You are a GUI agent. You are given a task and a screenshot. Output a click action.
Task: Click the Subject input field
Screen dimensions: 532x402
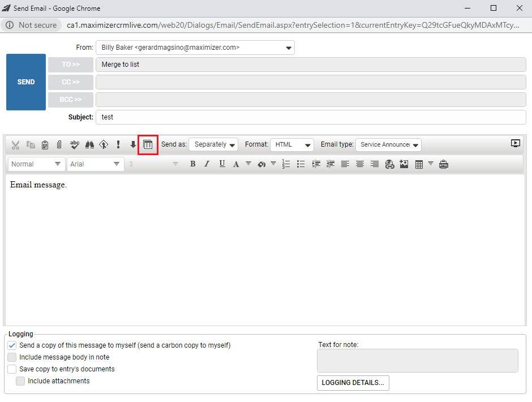[x=311, y=117]
